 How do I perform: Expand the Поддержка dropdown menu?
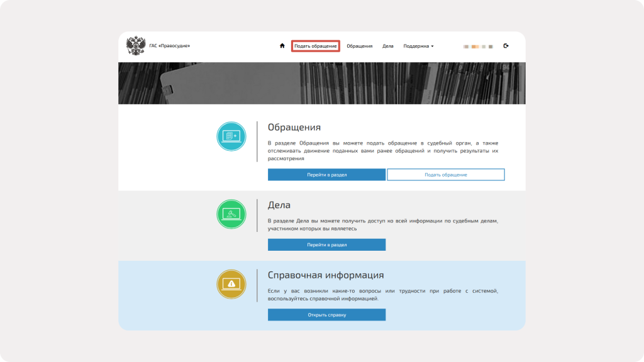tap(418, 45)
